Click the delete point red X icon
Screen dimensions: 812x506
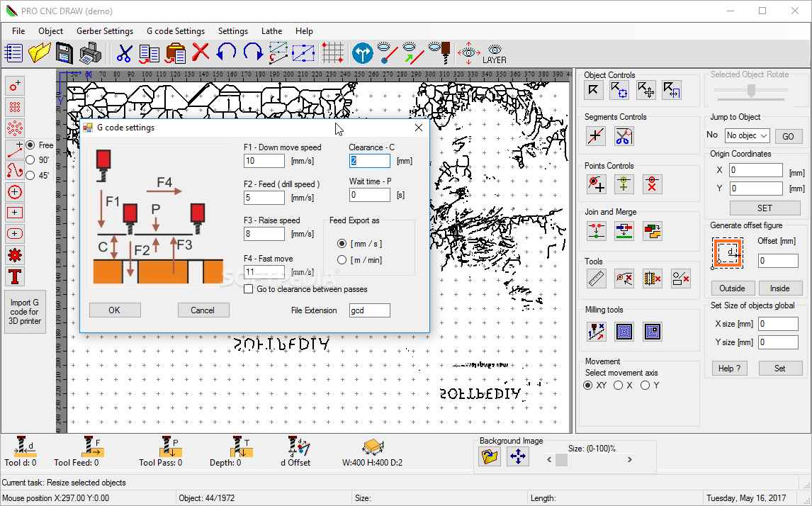click(x=652, y=184)
